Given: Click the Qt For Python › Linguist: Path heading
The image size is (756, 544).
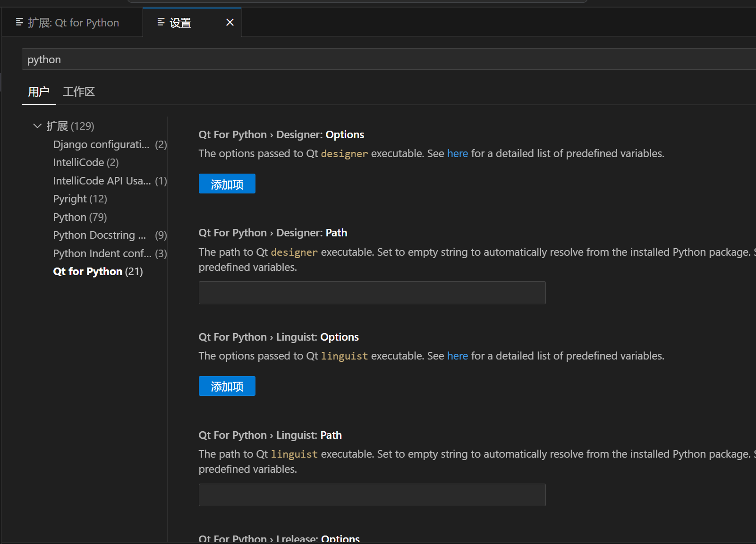Looking at the screenshot, I should tap(270, 435).
